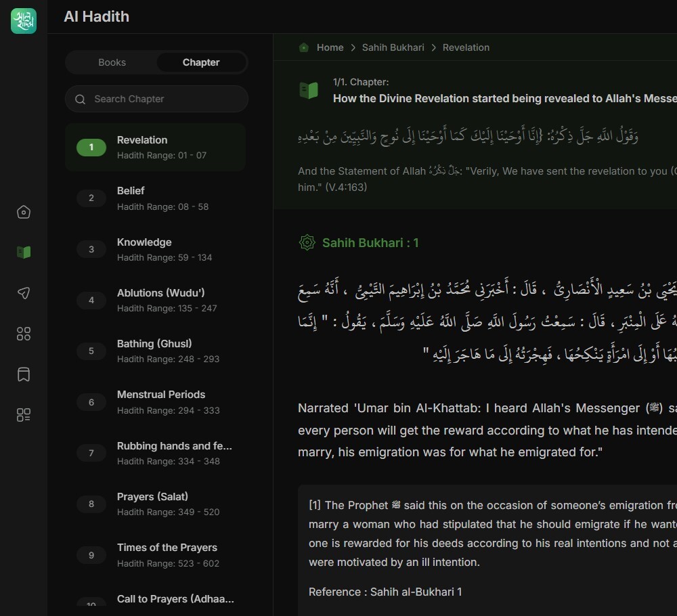Open the Rubbing hands and feet chapter
The image size is (677, 616).
click(156, 453)
